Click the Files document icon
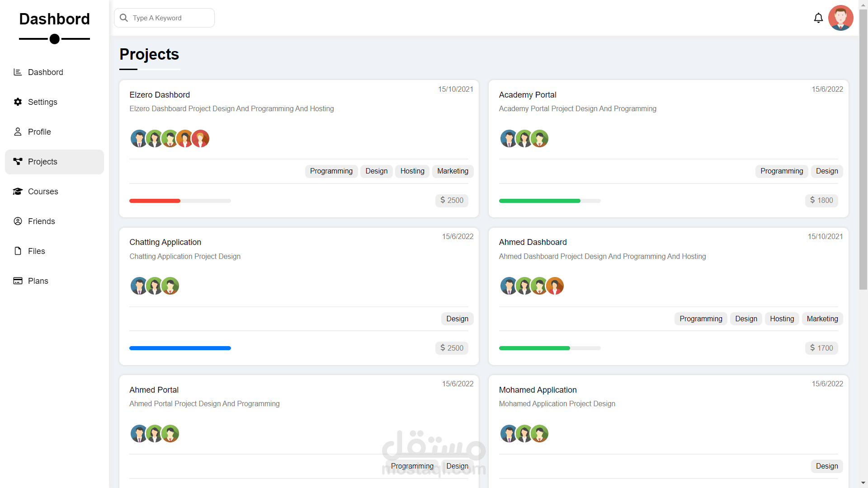868x488 pixels. pos(18,251)
